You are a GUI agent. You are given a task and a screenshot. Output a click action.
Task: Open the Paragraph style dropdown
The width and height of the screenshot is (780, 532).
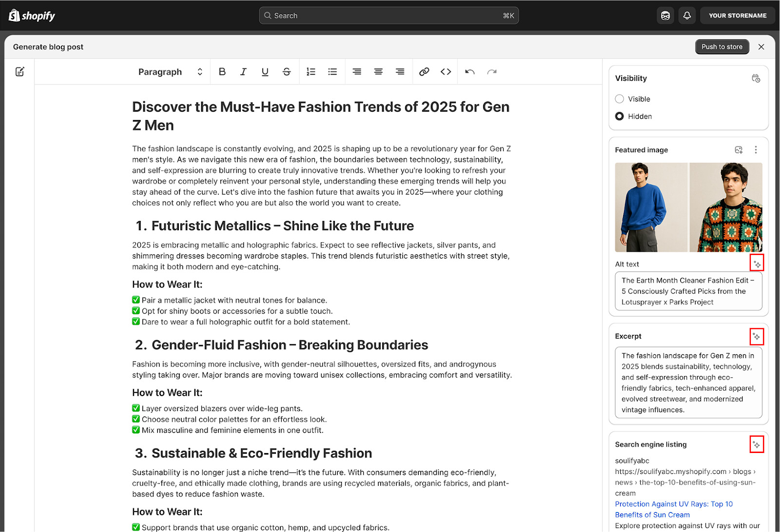(170, 72)
